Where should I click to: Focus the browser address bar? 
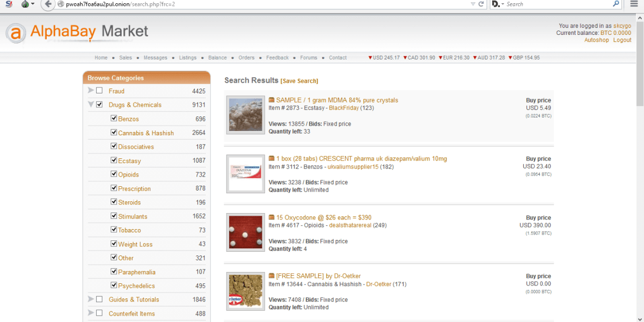(263, 4)
